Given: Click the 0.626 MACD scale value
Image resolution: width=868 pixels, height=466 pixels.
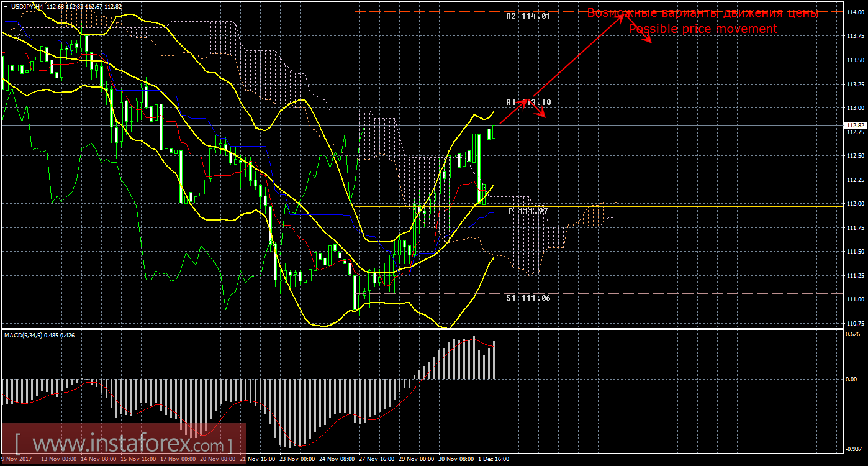Looking at the screenshot, I should [x=853, y=334].
